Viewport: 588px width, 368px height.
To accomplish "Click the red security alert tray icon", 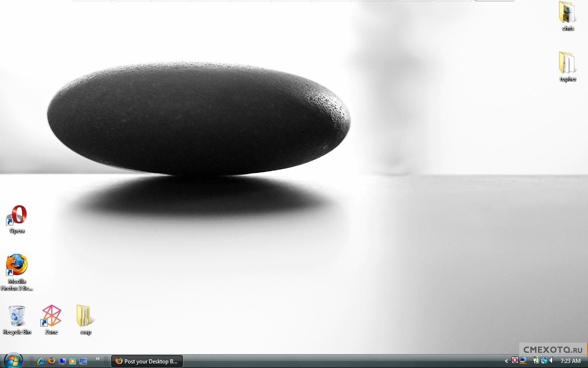I will [515, 361].
